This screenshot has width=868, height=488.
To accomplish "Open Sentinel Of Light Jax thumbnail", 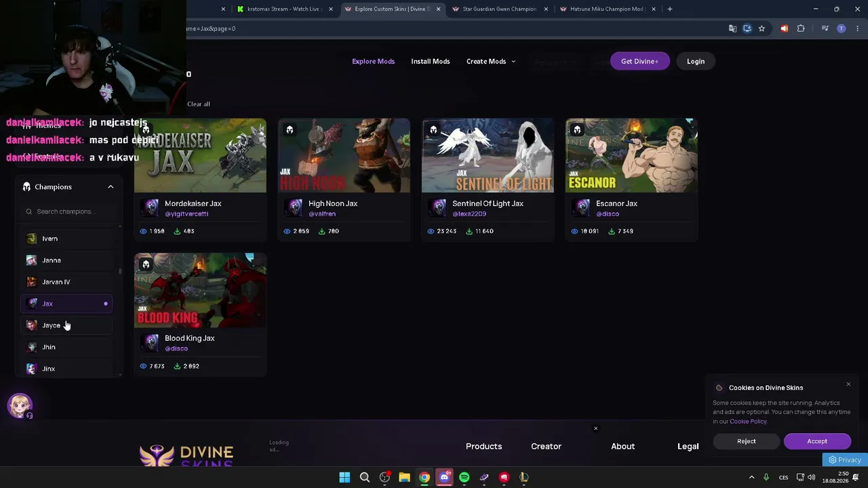I will pos(488,155).
